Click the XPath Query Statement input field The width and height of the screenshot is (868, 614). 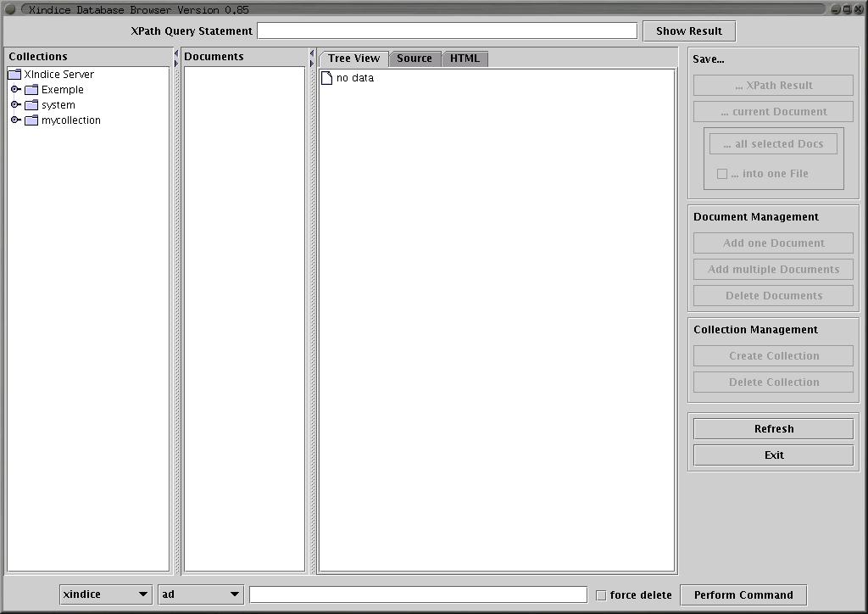click(x=447, y=31)
